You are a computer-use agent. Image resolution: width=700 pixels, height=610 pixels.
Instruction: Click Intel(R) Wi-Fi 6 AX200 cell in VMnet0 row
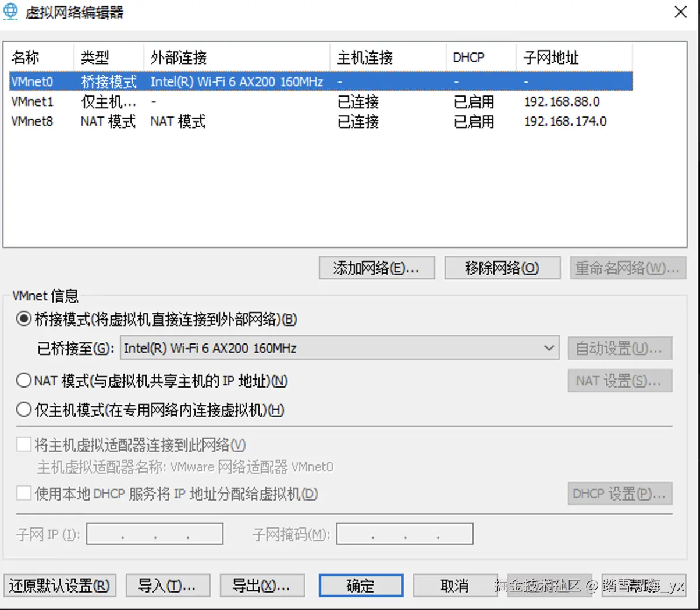(236, 81)
